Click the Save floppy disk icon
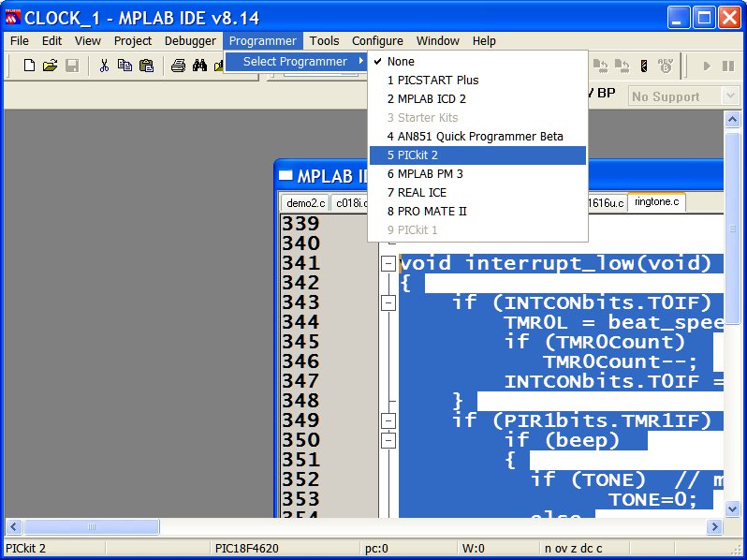The image size is (747, 560). (72, 66)
